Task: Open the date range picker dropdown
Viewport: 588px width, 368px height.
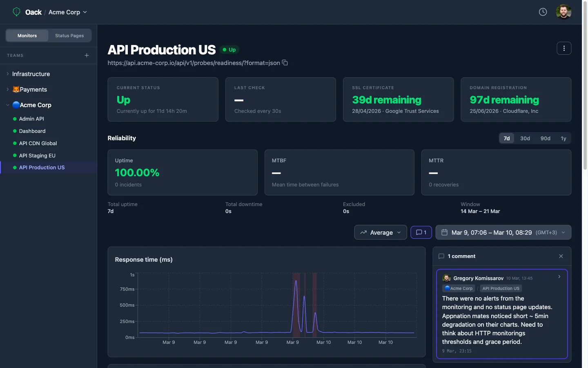Action: tap(503, 232)
